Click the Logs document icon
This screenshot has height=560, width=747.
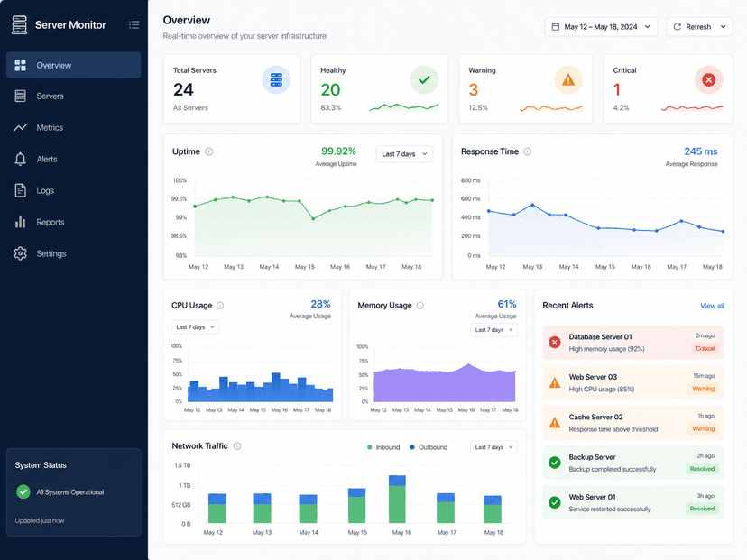pyautogui.click(x=20, y=190)
